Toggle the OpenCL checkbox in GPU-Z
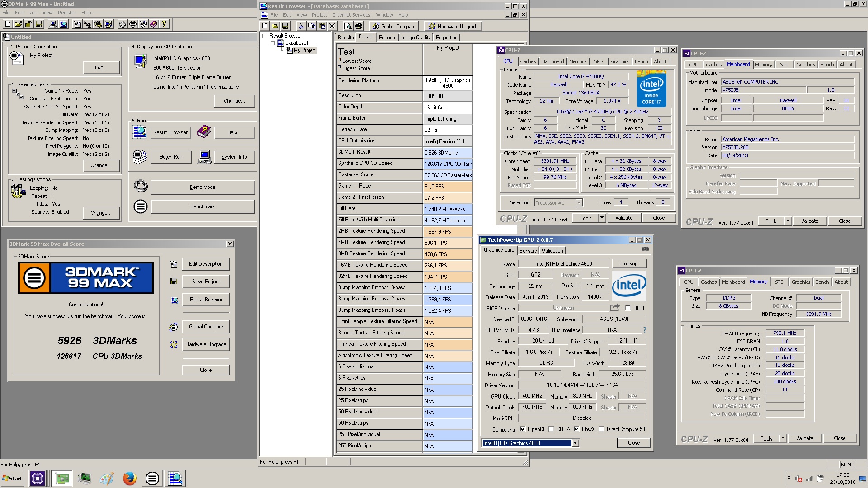 [x=523, y=429]
